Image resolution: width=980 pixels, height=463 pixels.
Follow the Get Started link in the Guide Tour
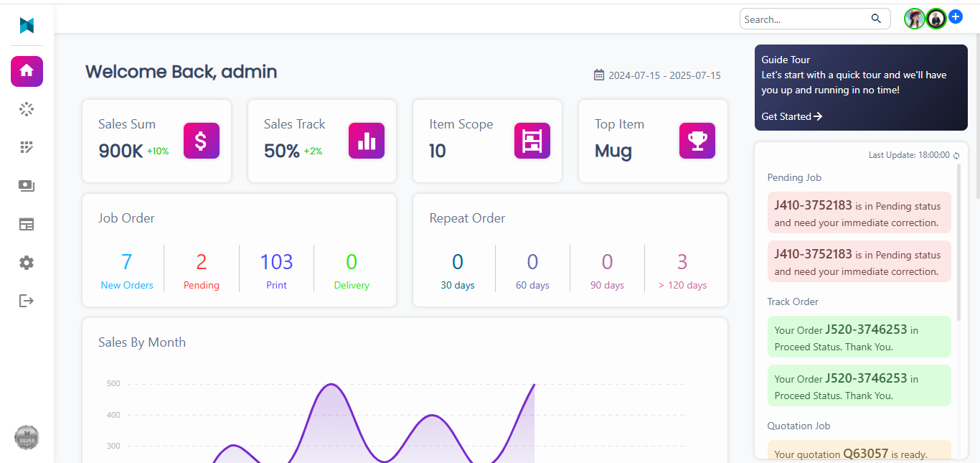[x=787, y=116]
